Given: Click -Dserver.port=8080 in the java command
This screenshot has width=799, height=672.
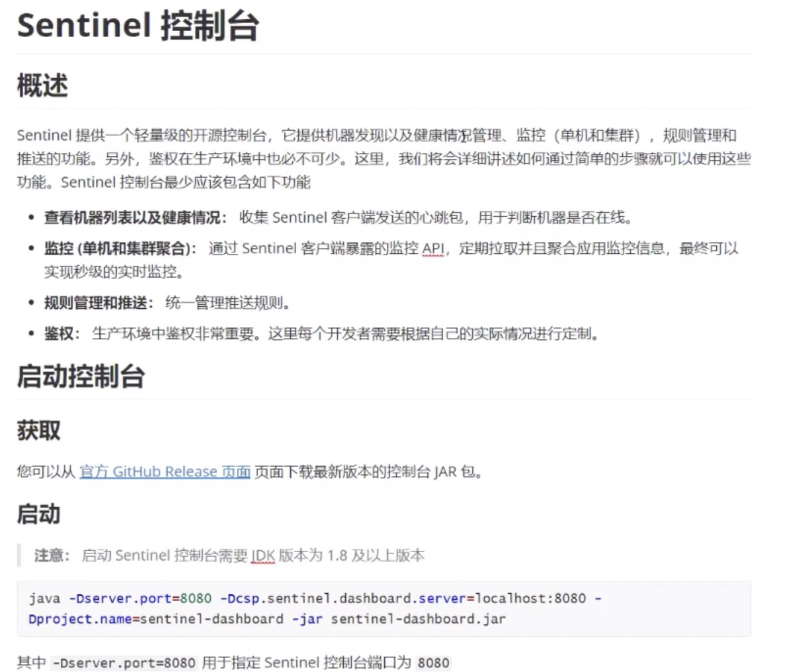Looking at the screenshot, I should (x=140, y=598).
